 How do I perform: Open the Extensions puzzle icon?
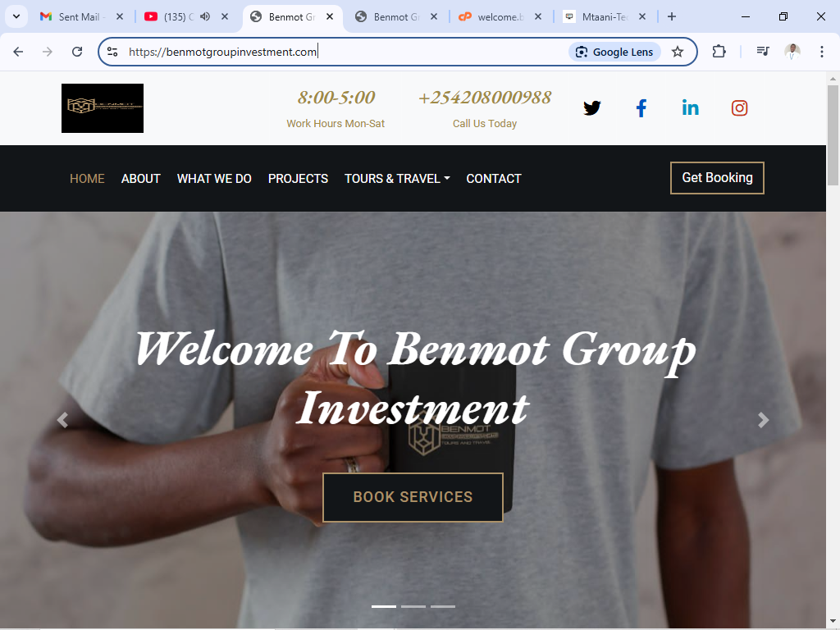[x=719, y=52]
